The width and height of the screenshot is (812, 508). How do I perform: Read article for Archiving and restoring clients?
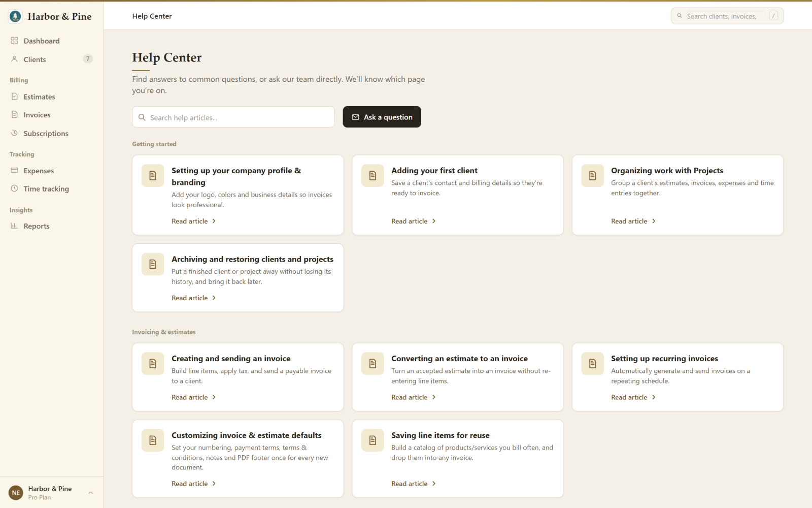pos(194,298)
